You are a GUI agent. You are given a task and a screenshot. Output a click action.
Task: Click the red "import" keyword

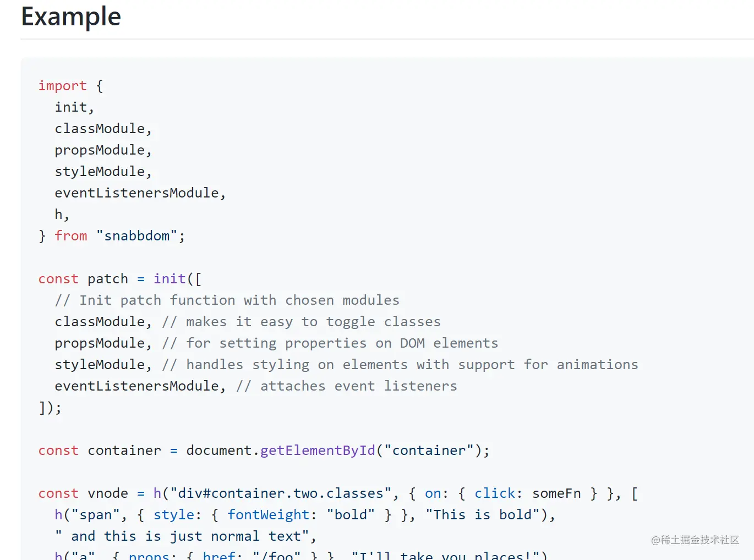(x=62, y=86)
